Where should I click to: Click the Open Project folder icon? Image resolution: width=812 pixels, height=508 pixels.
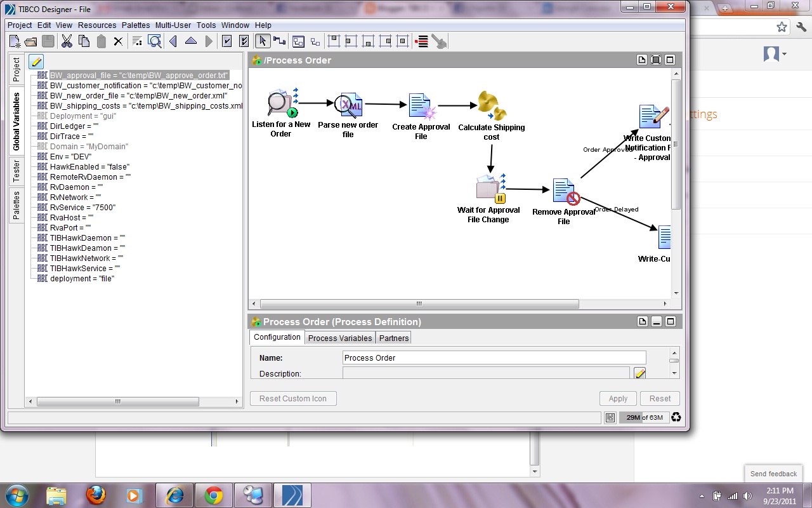point(31,41)
